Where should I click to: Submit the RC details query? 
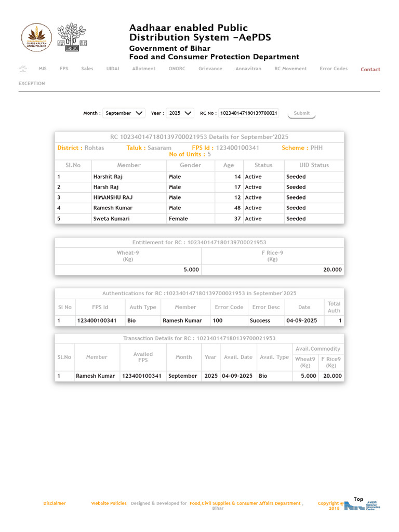pyautogui.click(x=302, y=113)
